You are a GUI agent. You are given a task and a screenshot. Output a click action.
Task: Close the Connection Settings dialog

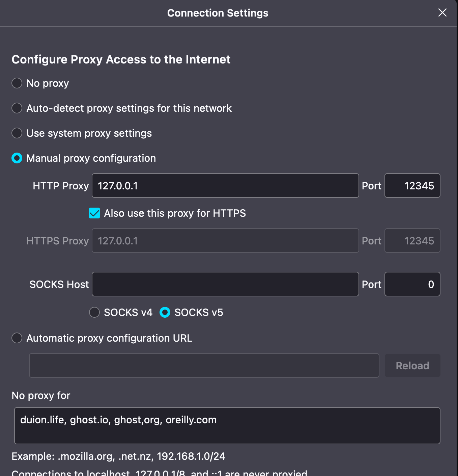(442, 13)
